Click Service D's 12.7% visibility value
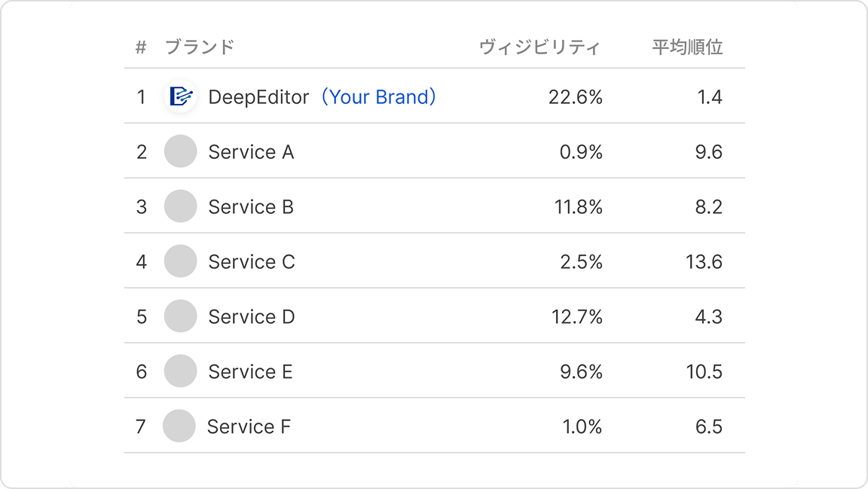868x489 pixels. tap(576, 317)
